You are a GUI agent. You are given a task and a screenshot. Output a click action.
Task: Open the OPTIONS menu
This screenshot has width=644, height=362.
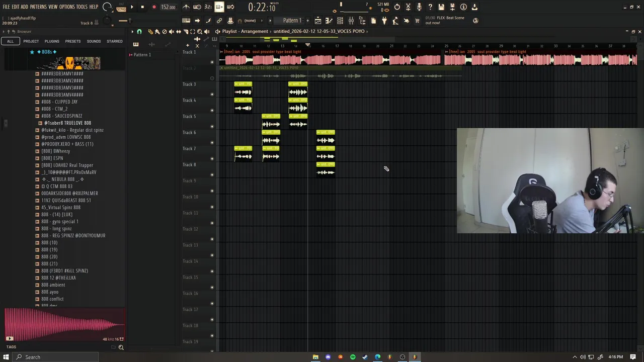tap(67, 7)
